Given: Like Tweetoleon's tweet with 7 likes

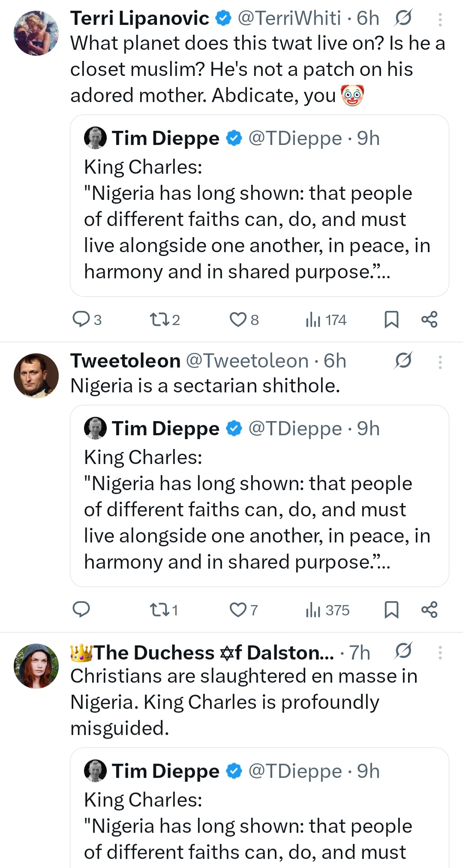Looking at the screenshot, I should tap(238, 609).
